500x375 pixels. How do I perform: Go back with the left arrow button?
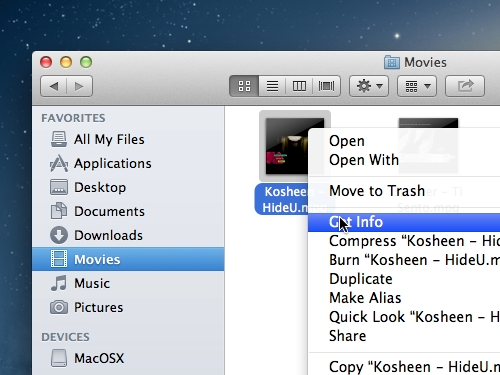pos(54,86)
